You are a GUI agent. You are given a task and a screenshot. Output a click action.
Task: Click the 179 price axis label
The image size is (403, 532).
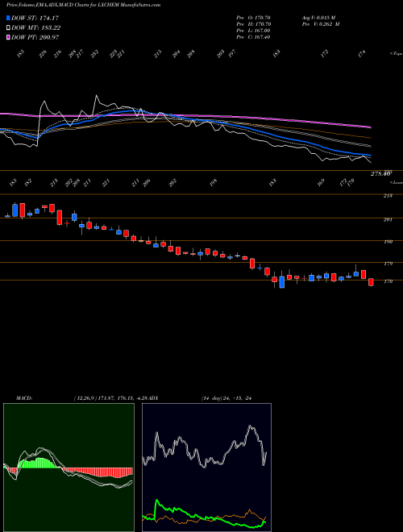[x=388, y=264]
